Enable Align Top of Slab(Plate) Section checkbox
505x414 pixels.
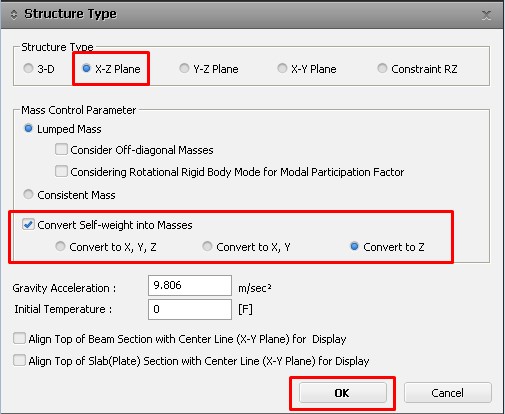click(x=19, y=360)
